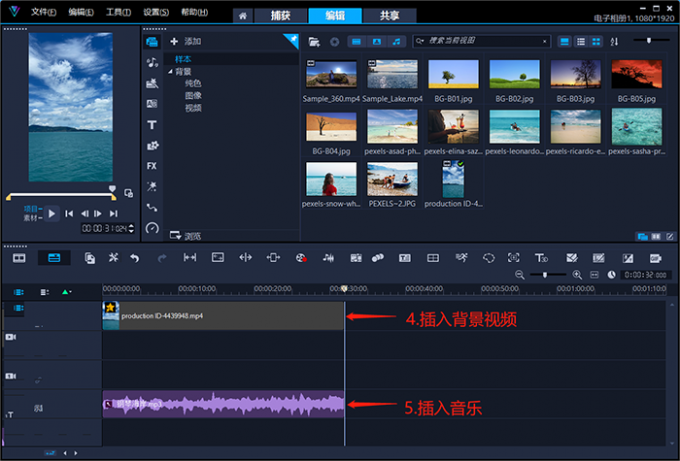
Task: Toggle showing photos in the library
Action: pyautogui.click(x=376, y=42)
